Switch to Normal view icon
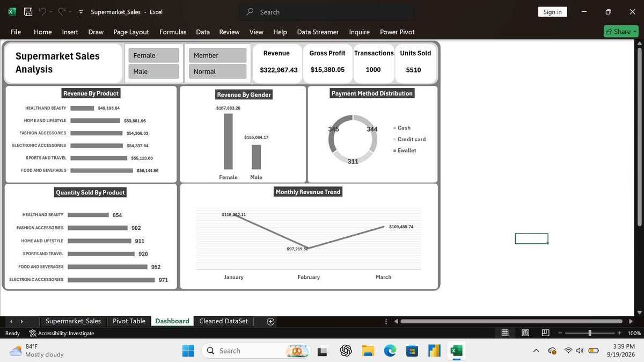Viewport: 644px width, 362px height. (505, 333)
